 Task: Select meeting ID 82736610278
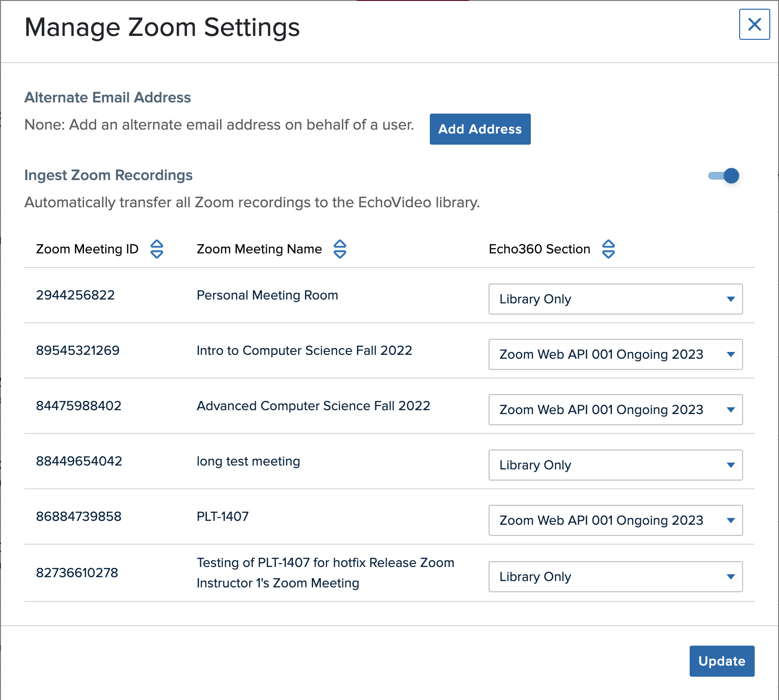pos(77,573)
